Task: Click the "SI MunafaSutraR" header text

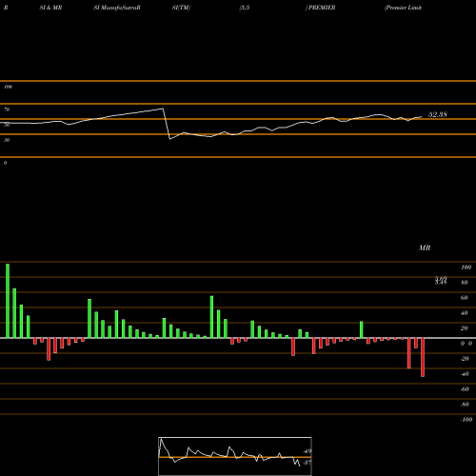Action: [117, 8]
